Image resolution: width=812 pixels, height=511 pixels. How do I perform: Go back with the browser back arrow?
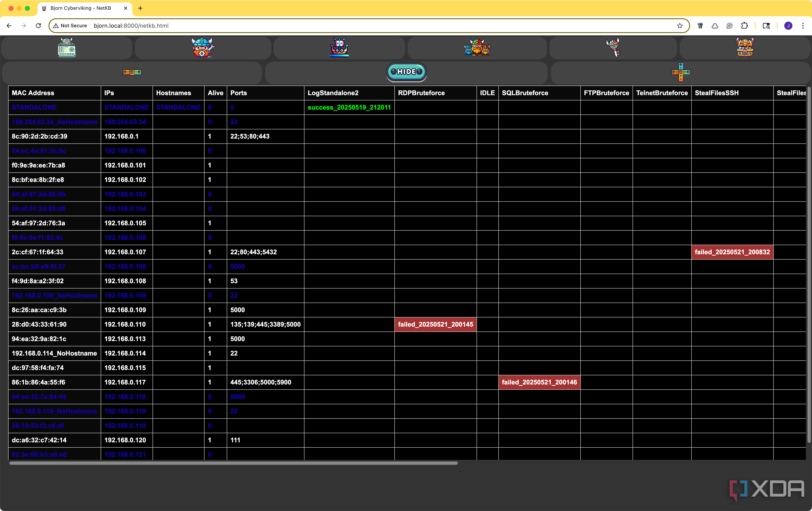[x=9, y=26]
